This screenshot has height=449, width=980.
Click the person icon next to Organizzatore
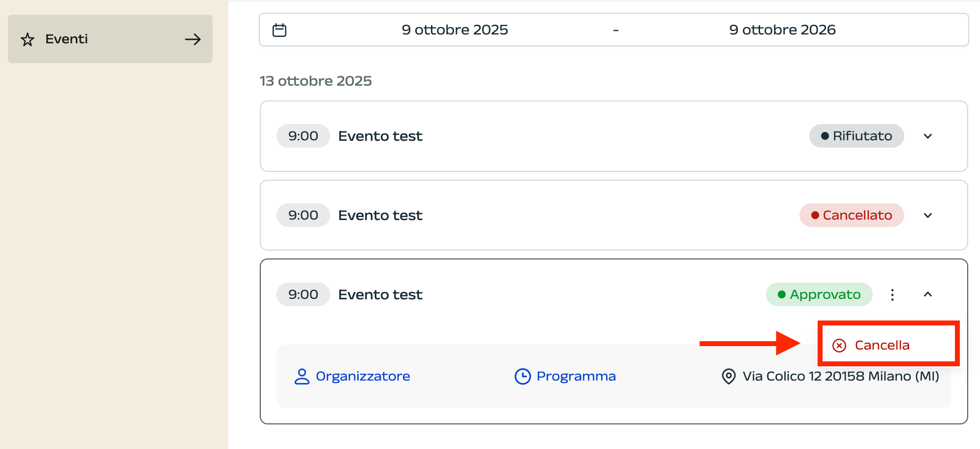click(302, 377)
